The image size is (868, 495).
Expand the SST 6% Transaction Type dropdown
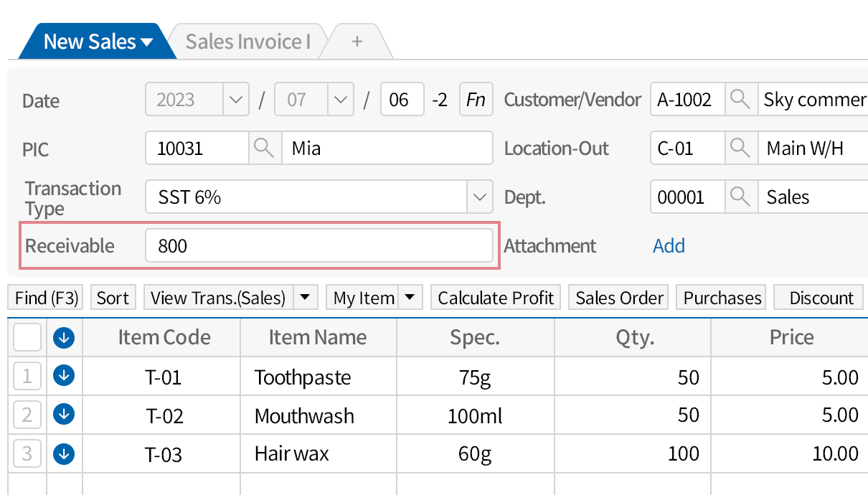click(479, 197)
